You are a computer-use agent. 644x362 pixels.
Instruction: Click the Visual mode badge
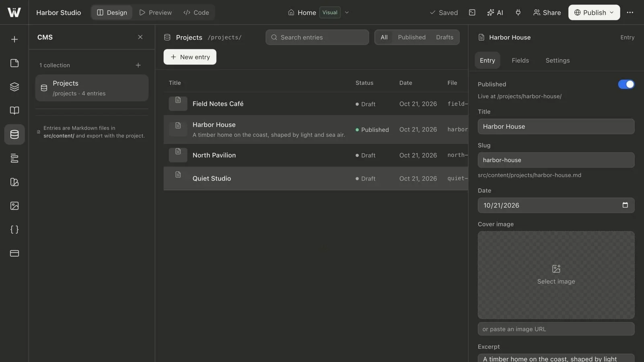click(330, 12)
